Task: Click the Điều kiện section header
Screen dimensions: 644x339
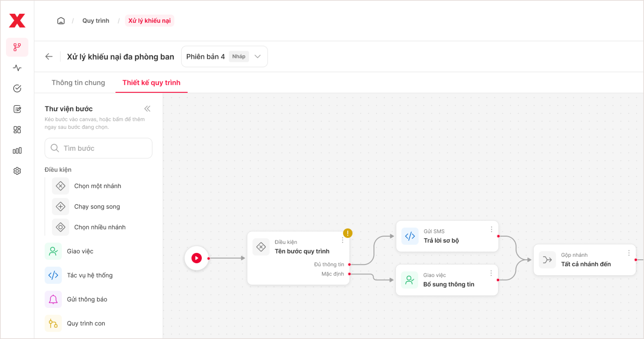Action: pos(58,170)
